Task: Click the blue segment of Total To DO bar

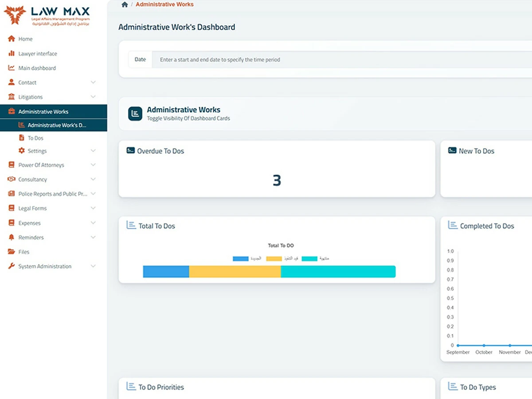Action: point(166,272)
